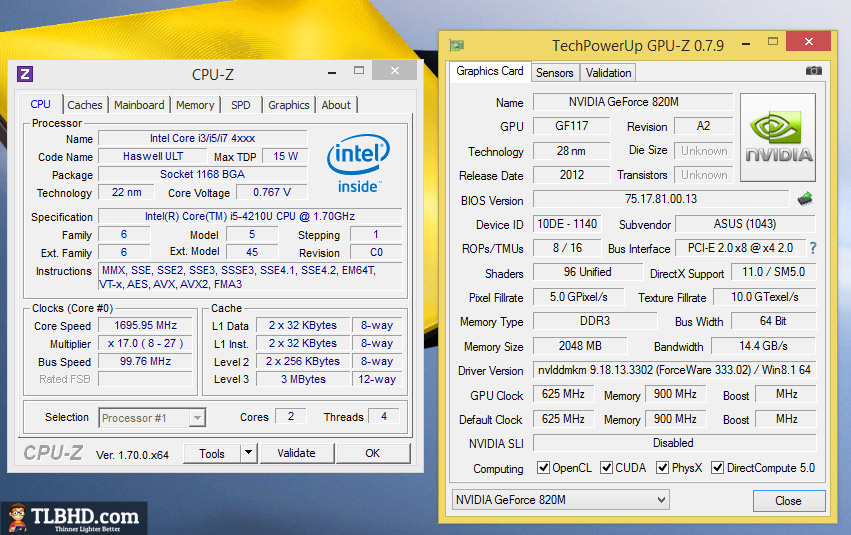Minimize the GPU-Z window

[x=746, y=43]
